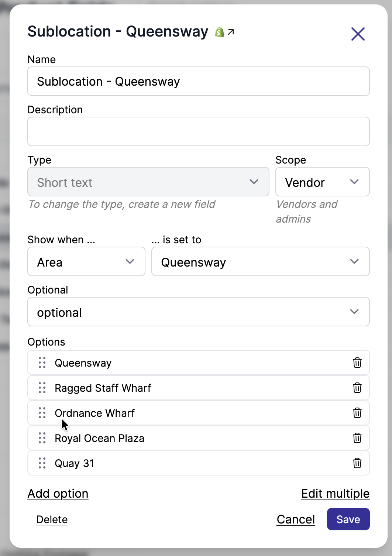The height and width of the screenshot is (556, 392).
Task: Select the Royal Ocean Plaza option text
Action: click(99, 439)
